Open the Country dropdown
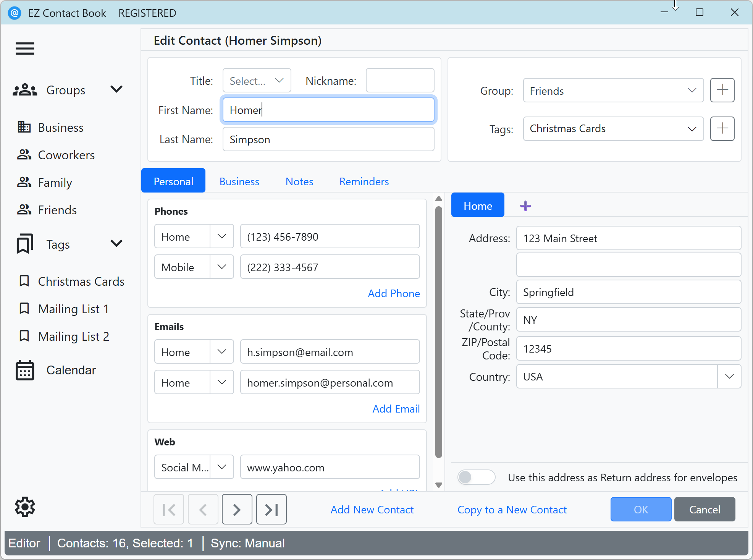The height and width of the screenshot is (560, 753). coord(729,376)
